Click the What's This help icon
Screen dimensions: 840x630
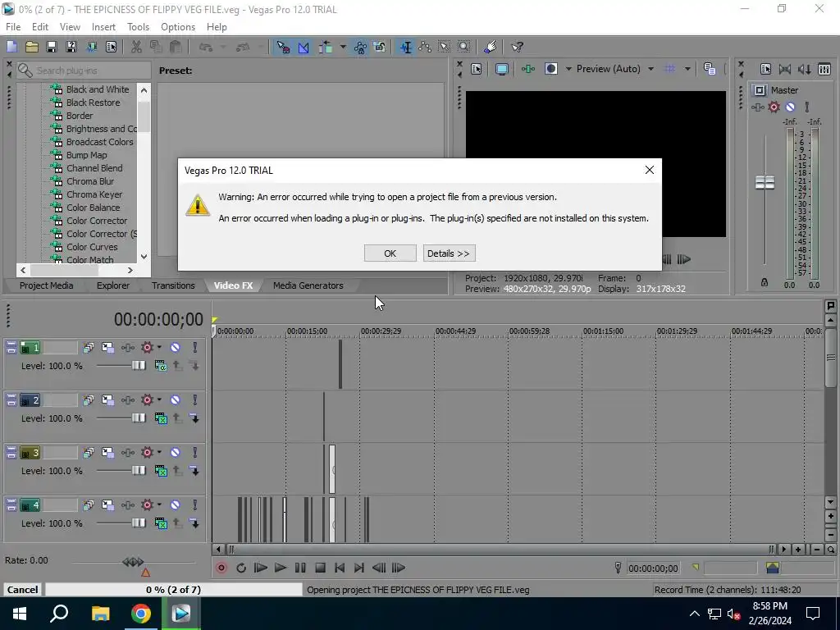point(517,47)
